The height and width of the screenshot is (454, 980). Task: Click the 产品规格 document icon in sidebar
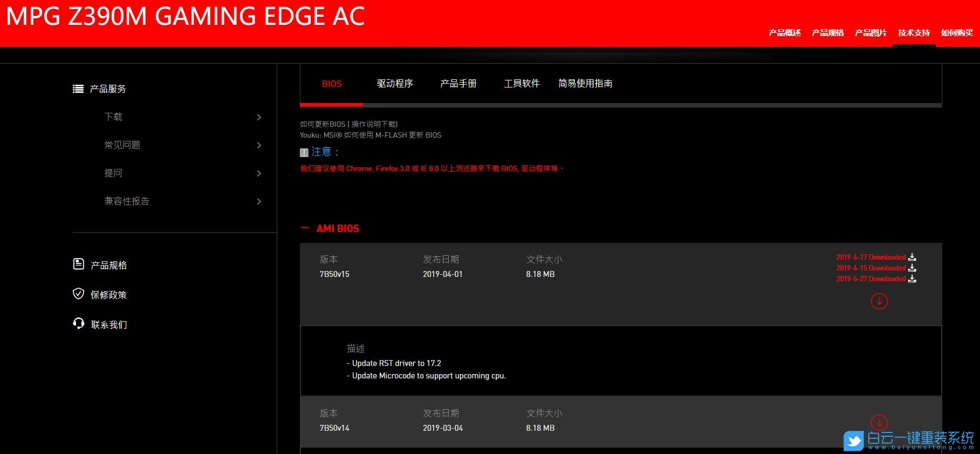tap(79, 264)
